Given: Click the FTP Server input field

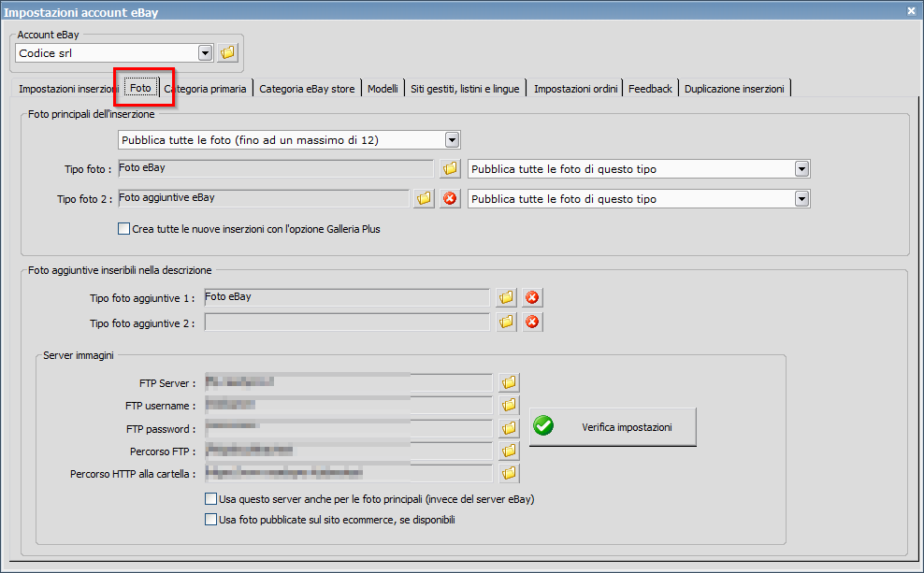Looking at the screenshot, I should coord(348,382).
